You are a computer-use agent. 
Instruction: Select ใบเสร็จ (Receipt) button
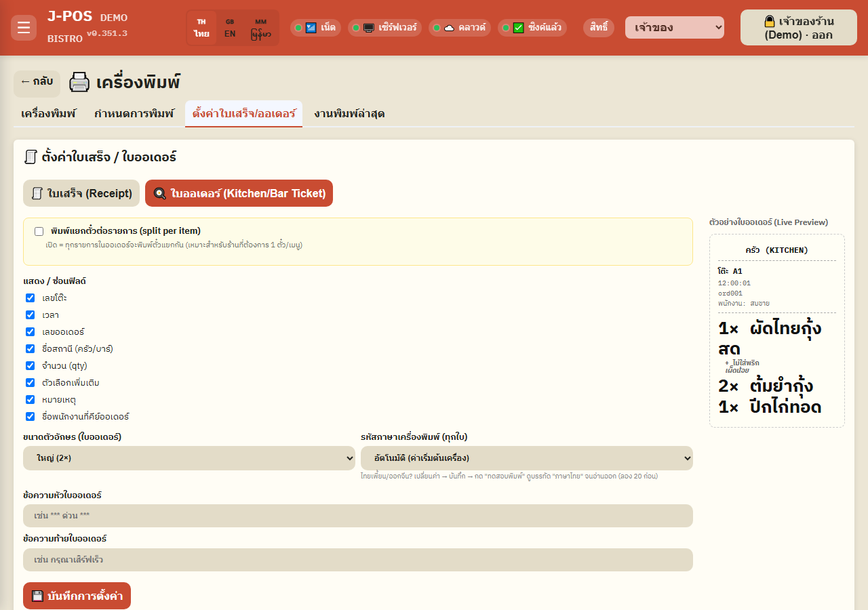81,193
